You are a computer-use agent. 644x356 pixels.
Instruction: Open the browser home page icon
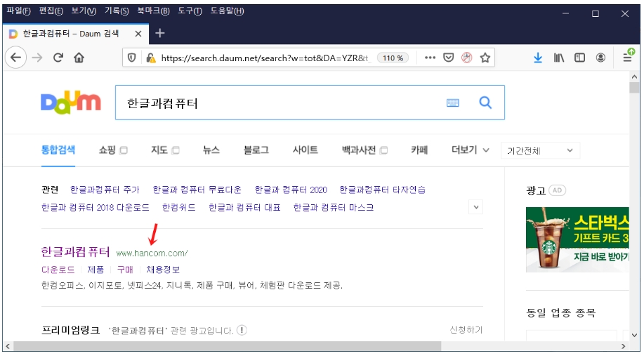(x=79, y=58)
